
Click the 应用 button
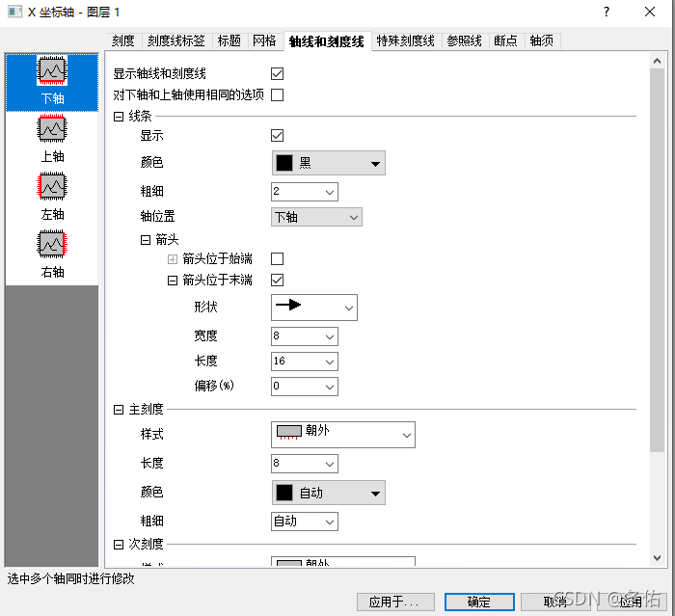(x=632, y=602)
